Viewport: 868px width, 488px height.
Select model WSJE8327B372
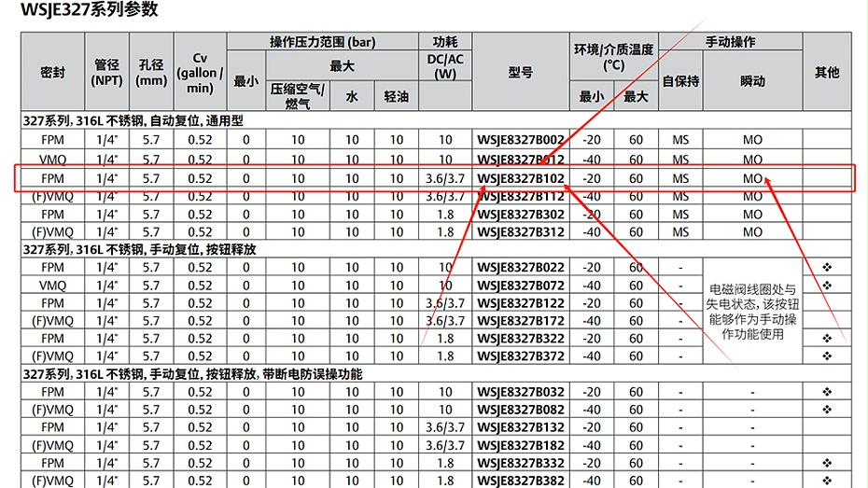point(521,356)
